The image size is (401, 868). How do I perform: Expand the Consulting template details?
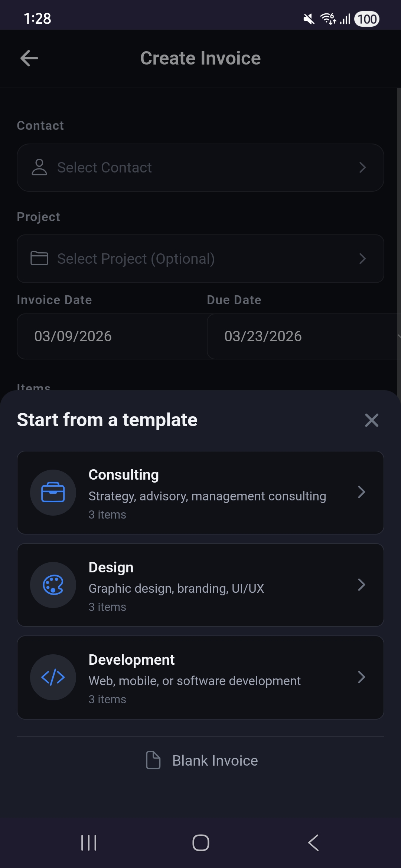pyautogui.click(x=362, y=493)
